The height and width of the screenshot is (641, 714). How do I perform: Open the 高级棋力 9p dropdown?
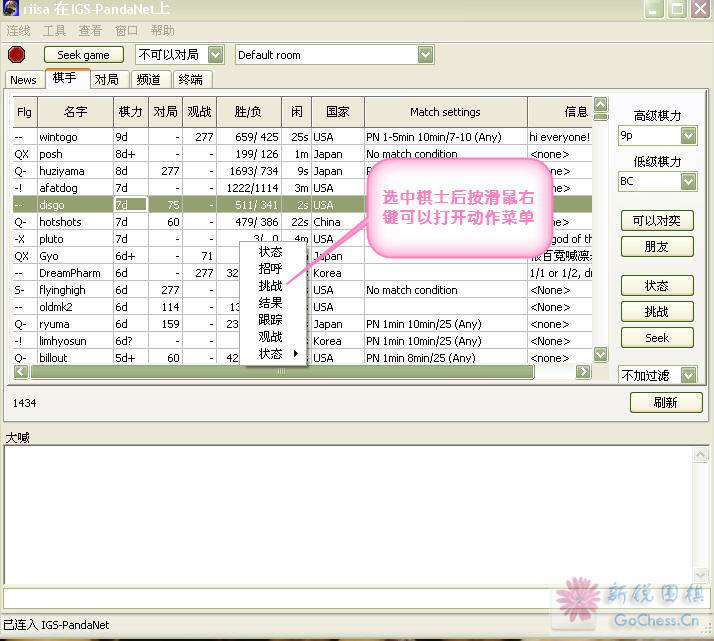coord(688,136)
